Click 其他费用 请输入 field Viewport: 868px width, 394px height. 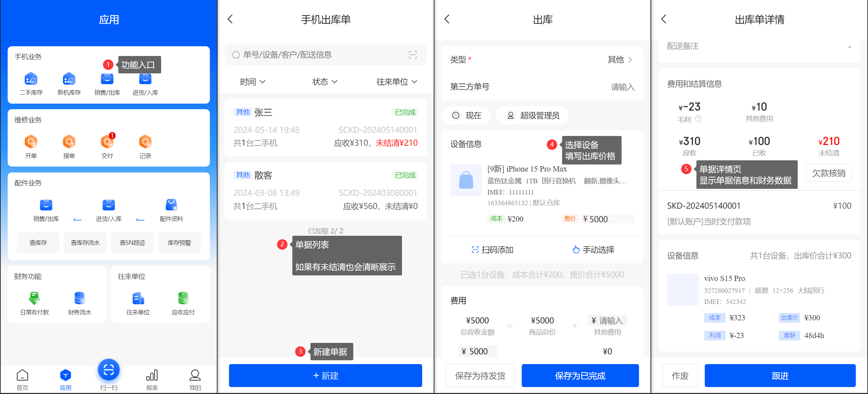click(x=607, y=320)
